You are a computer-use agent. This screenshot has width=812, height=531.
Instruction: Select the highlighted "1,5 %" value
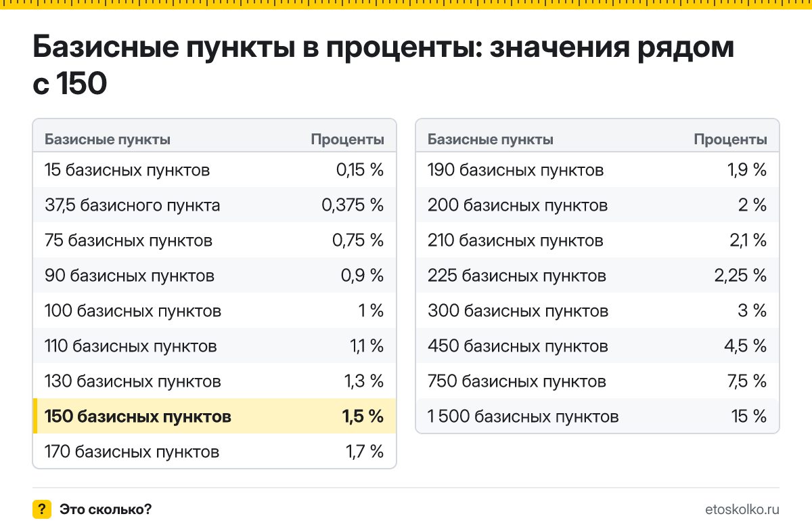(363, 417)
